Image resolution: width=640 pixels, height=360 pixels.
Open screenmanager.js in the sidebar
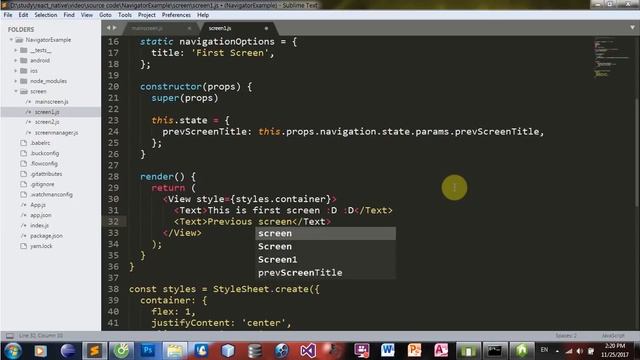[x=56, y=133]
